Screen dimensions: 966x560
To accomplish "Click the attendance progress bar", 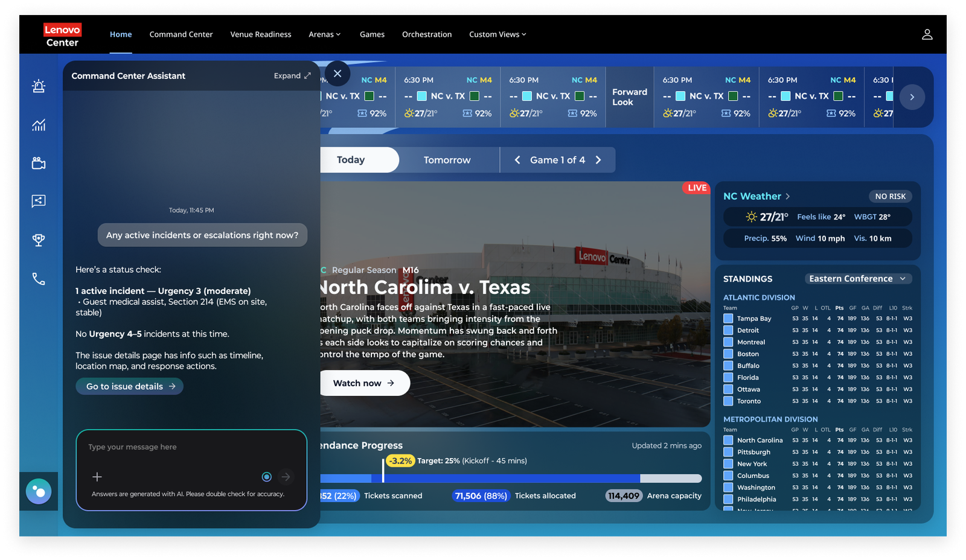I will (511, 479).
